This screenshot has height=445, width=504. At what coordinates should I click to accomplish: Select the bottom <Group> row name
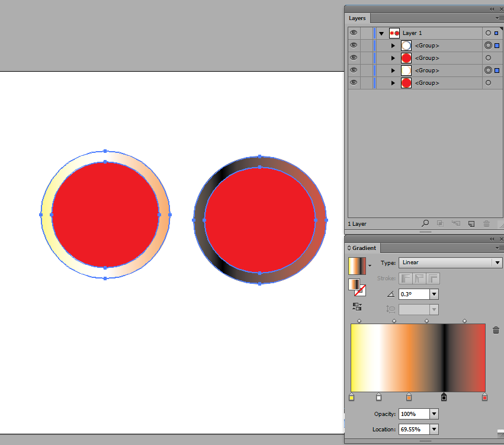tap(427, 83)
